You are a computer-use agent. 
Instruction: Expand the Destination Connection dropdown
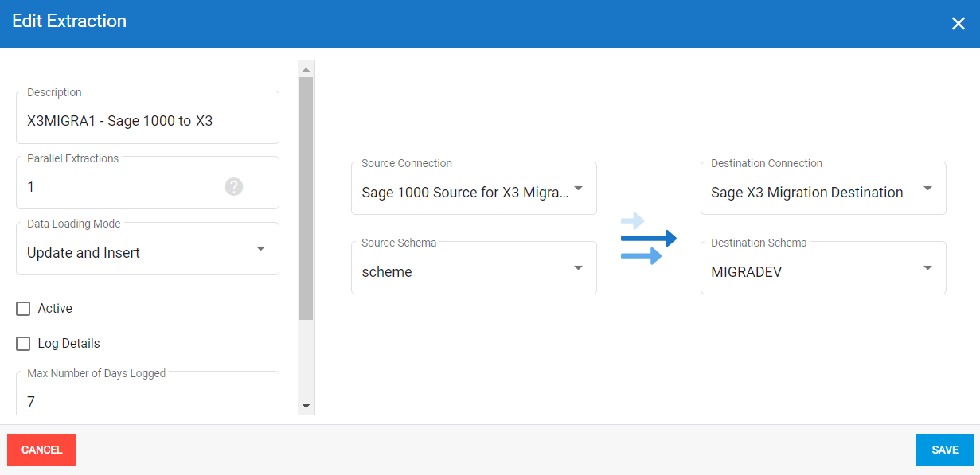927,189
